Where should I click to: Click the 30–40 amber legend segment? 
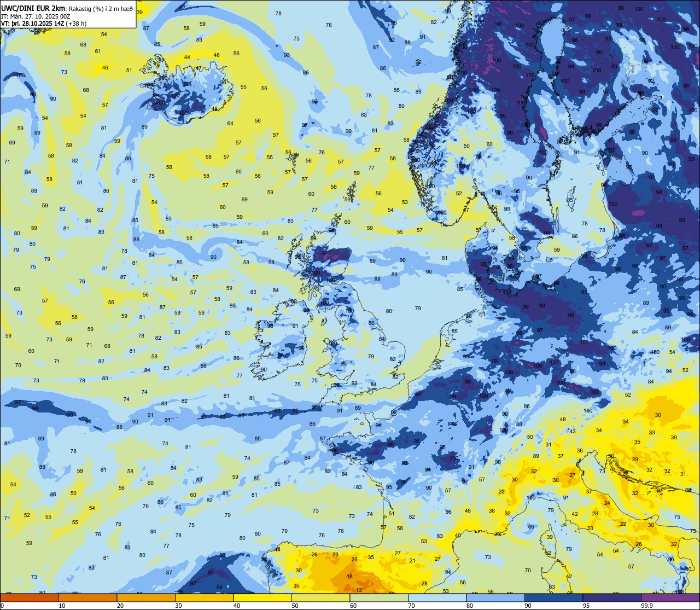pos(204,597)
